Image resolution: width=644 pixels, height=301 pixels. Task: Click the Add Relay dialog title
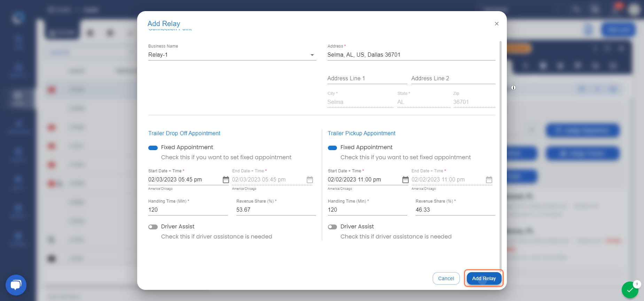pyautogui.click(x=164, y=24)
